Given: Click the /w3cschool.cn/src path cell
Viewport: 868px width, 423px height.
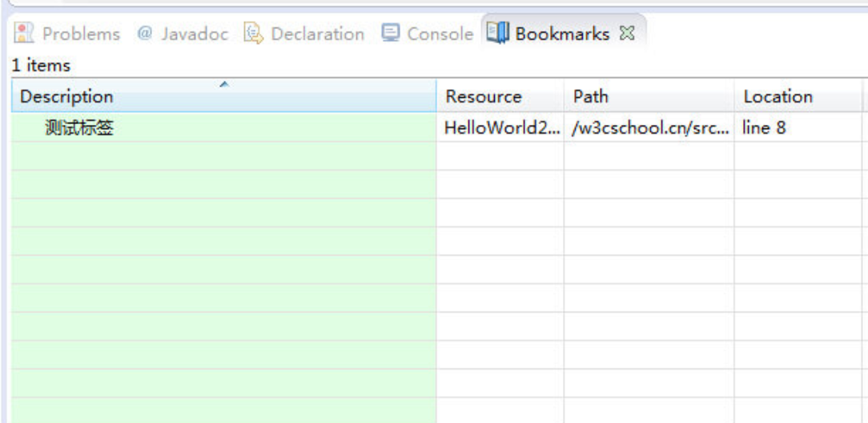Looking at the screenshot, I should [649, 128].
